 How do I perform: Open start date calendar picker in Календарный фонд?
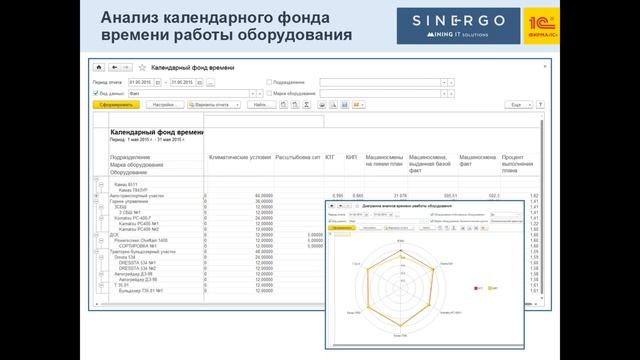pos(158,82)
